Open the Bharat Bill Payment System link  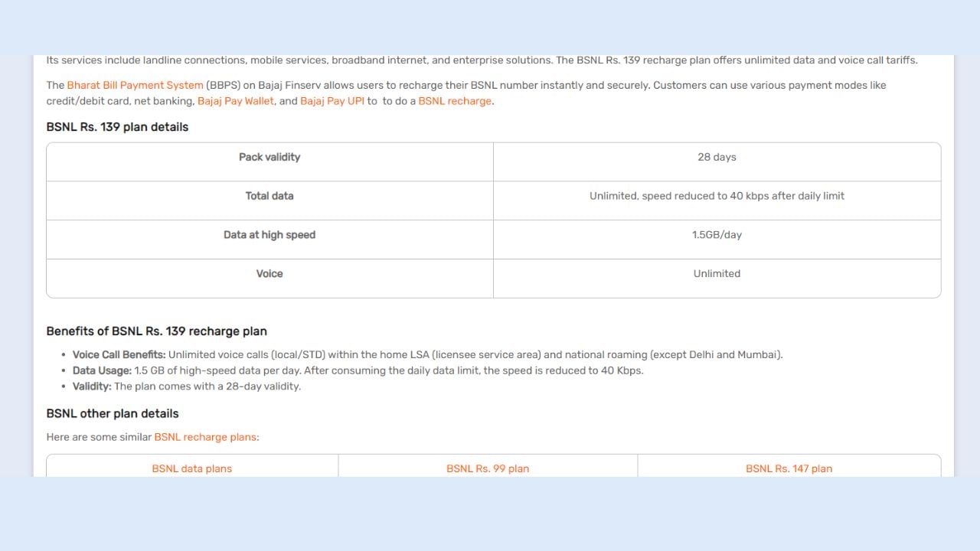click(135, 85)
